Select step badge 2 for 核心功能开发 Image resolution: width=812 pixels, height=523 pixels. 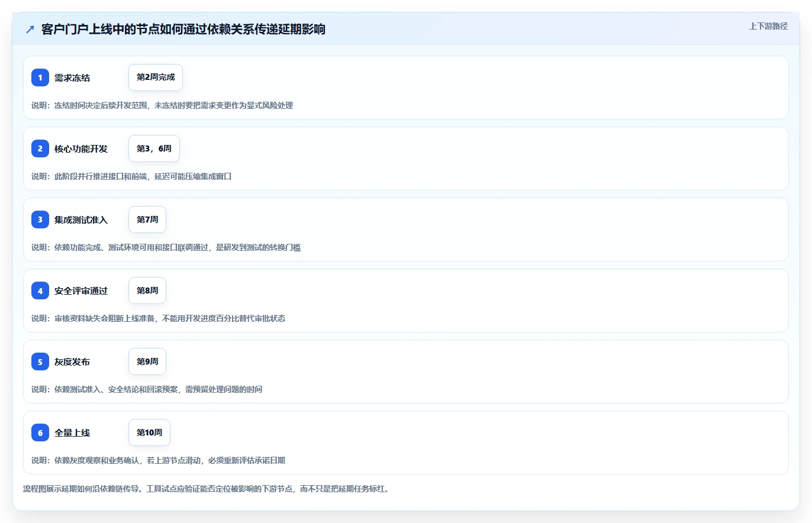[x=40, y=148]
